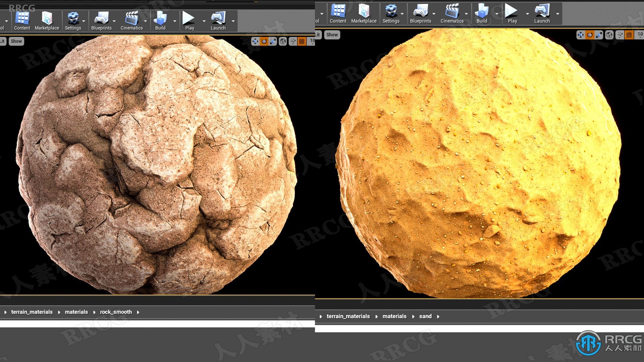Select the Play in editor button
This screenshot has height=362, width=644.
pyautogui.click(x=189, y=15)
